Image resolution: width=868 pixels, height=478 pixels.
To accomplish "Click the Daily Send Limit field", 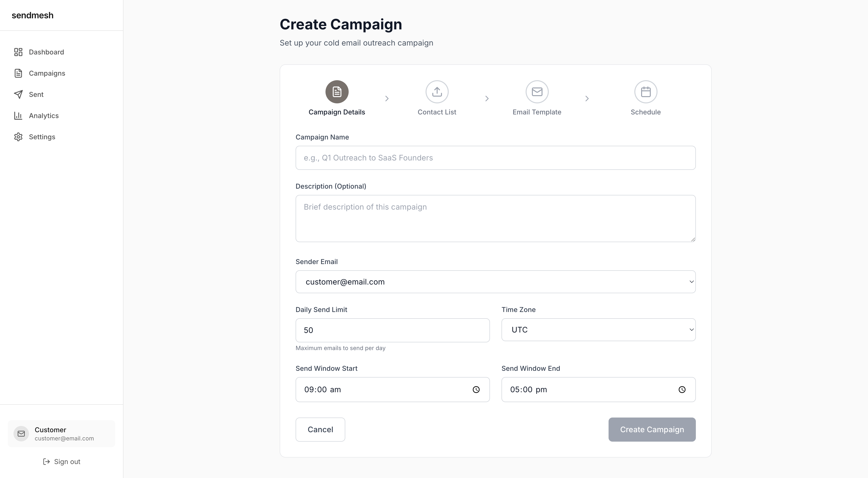I will [x=392, y=330].
